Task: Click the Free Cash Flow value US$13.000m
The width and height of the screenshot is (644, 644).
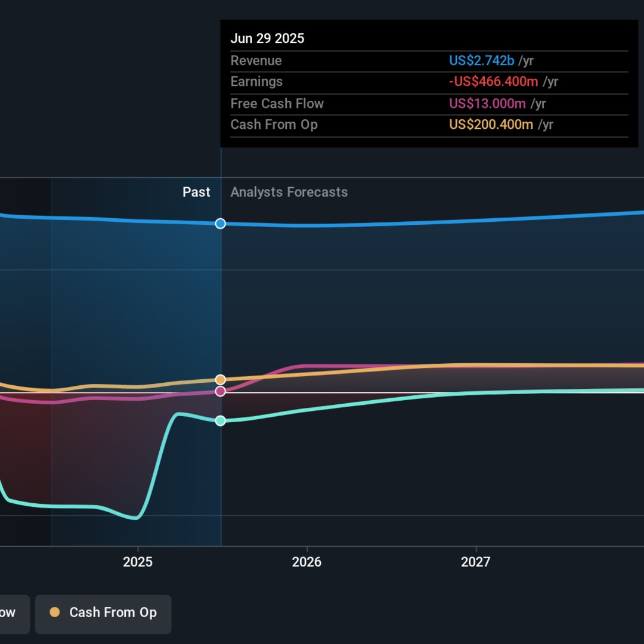Action: tap(487, 104)
